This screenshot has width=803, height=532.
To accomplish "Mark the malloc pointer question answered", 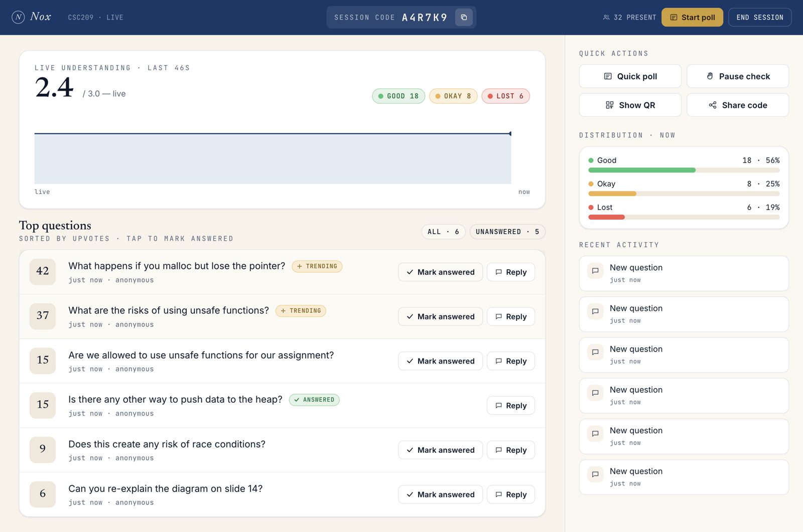I will [440, 272].
